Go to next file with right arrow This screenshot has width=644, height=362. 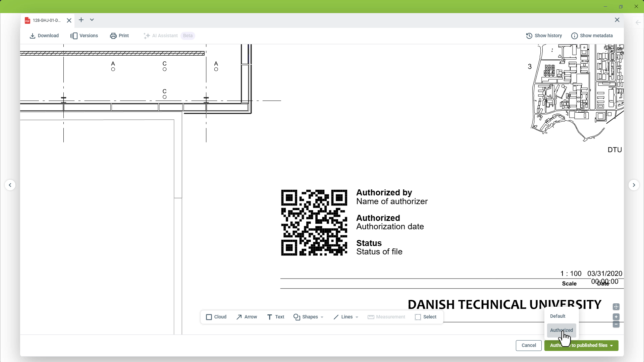(x=634, y=185)
